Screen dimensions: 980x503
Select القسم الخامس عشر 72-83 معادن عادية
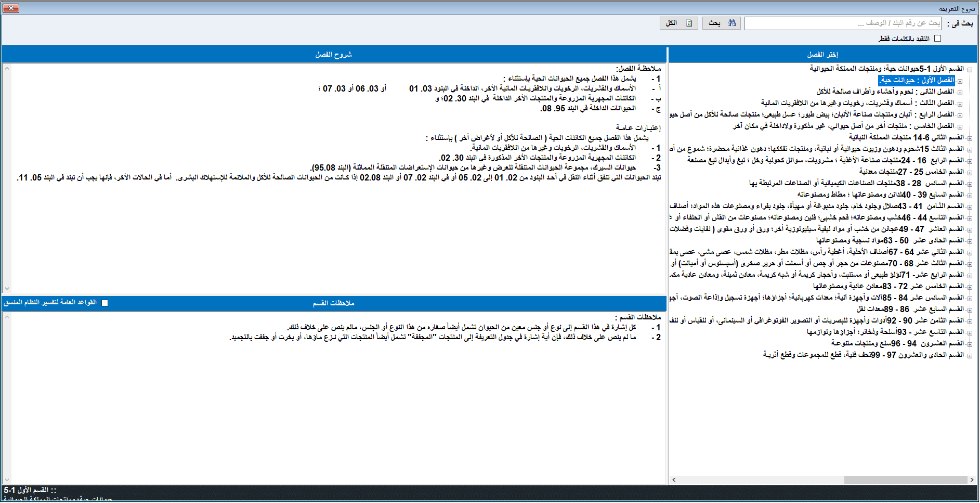889,286
